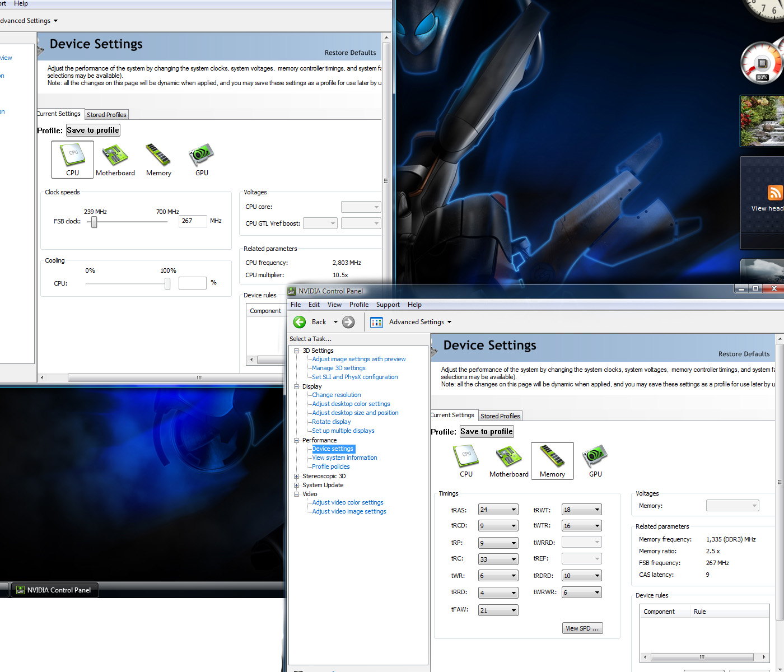This screenshot has width=784, height=672.
Task: Open the tRDRD timing dropdown
Action: [x=581, y=576]
